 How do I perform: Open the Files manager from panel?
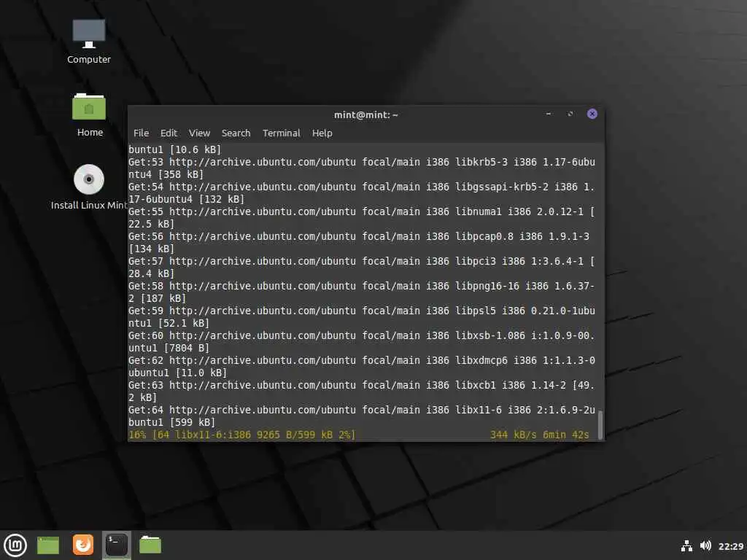(150, 545)
